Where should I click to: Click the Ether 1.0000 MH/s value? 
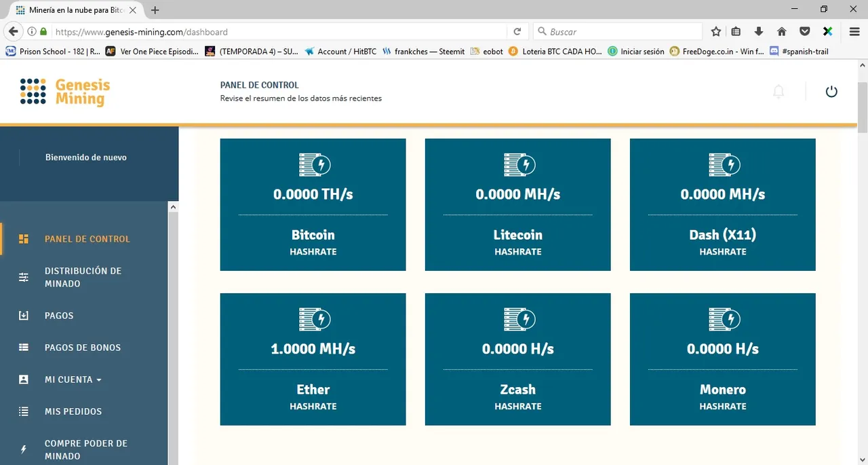313,349
